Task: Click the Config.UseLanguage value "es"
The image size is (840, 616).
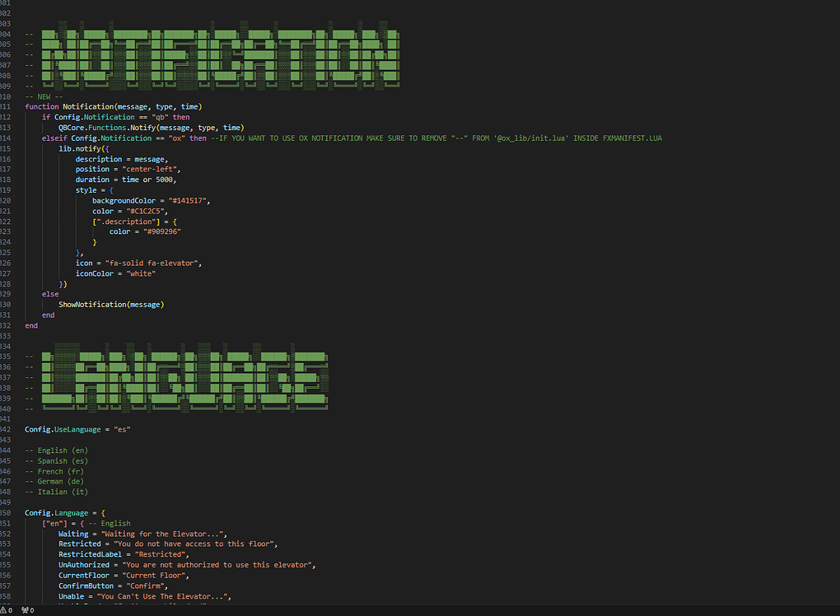Action: pyautogui.click(x=122, y=429)
